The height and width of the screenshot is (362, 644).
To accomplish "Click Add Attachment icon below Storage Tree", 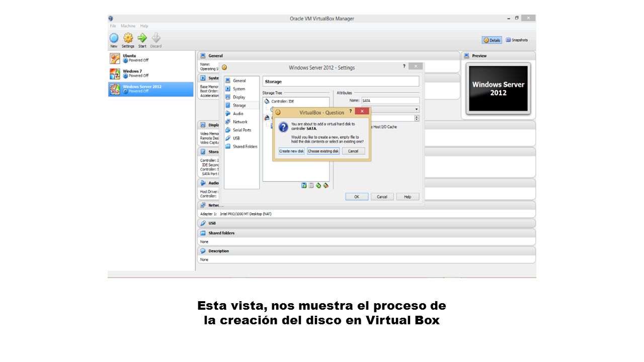I will click(304, 186).
